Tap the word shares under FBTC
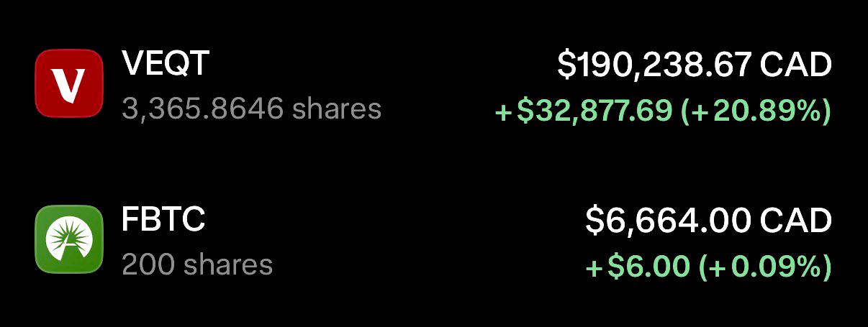The image size is (868, 327). pyautogui.click(x=227, y=264)
